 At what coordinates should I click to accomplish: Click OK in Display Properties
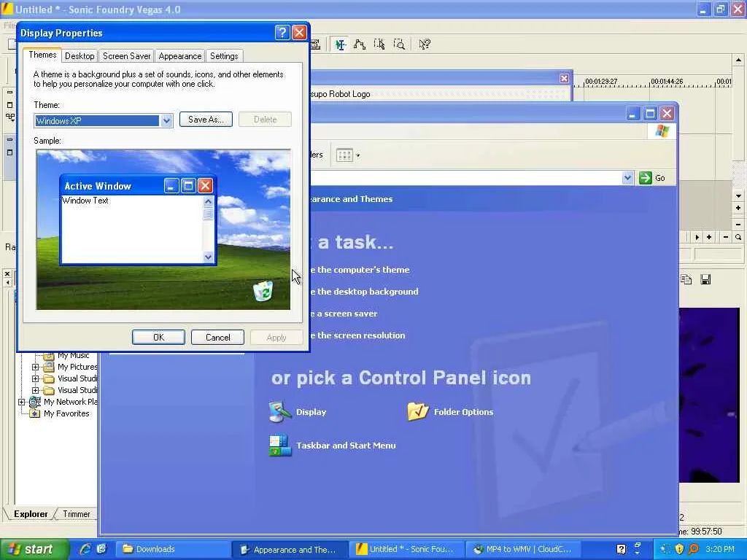158,338
